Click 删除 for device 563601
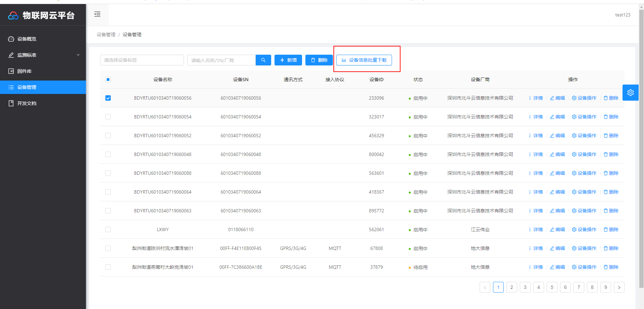The width and height of the screenshot is (644, 309). (611, 173)
